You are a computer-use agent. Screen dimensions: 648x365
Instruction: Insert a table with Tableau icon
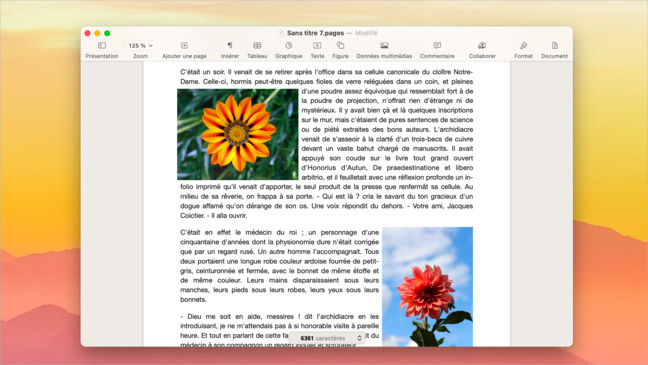pyautogui.click(x=257, y=45)
